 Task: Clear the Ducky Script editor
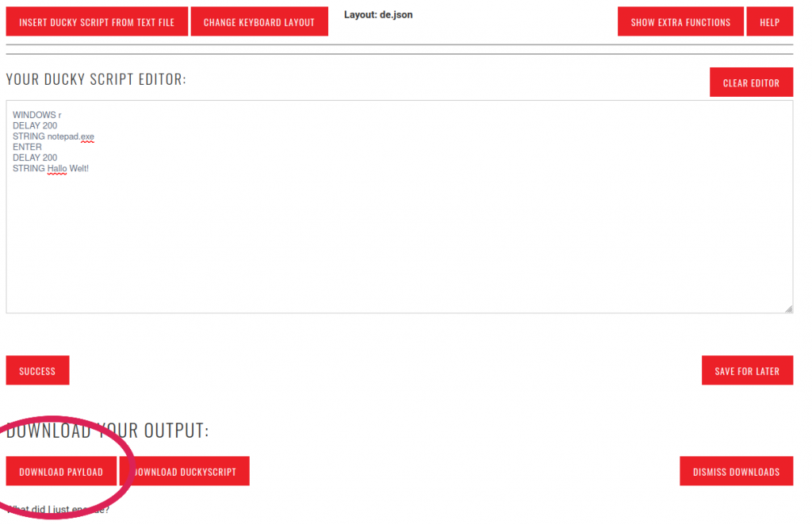(x=751, y=82)
